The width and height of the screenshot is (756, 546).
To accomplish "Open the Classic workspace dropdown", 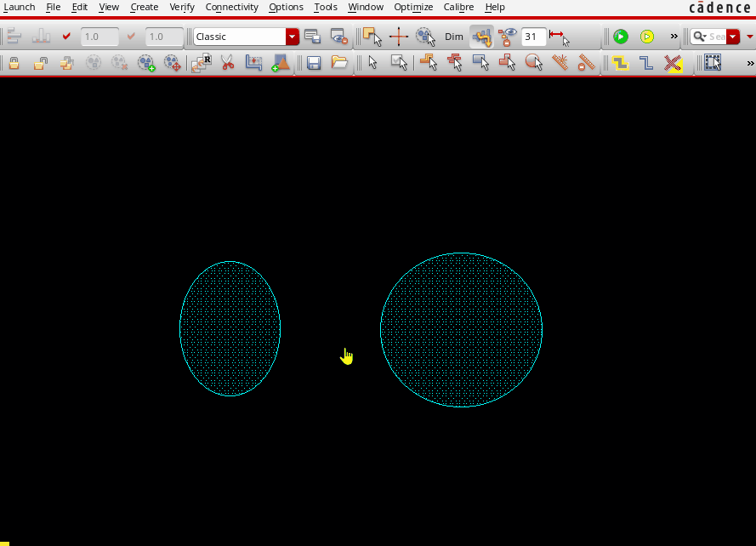I will click(292, 37).
